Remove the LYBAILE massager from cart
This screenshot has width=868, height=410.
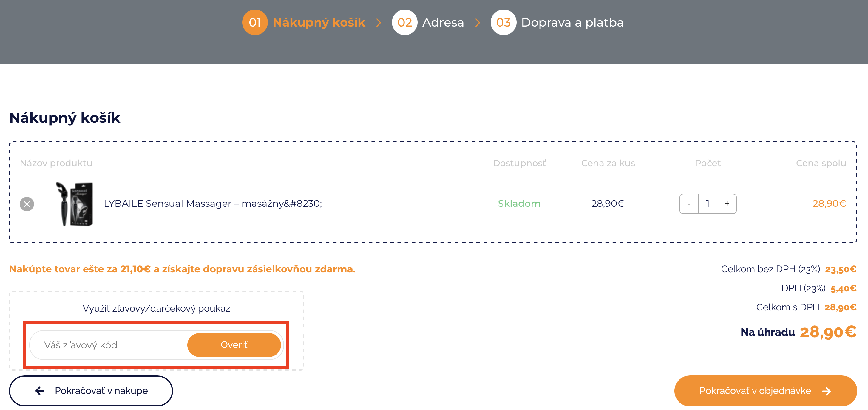[27, 204]
